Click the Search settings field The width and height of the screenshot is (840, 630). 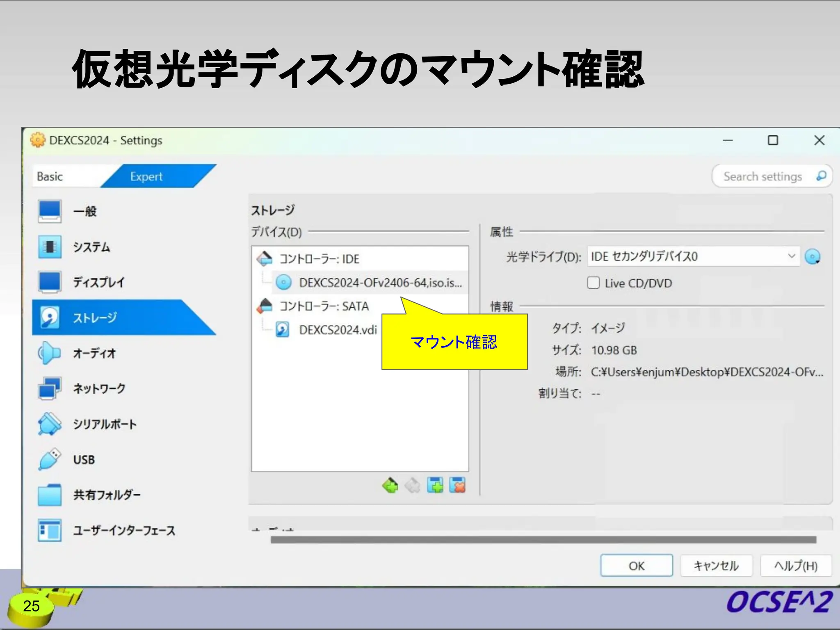(762, 177)
